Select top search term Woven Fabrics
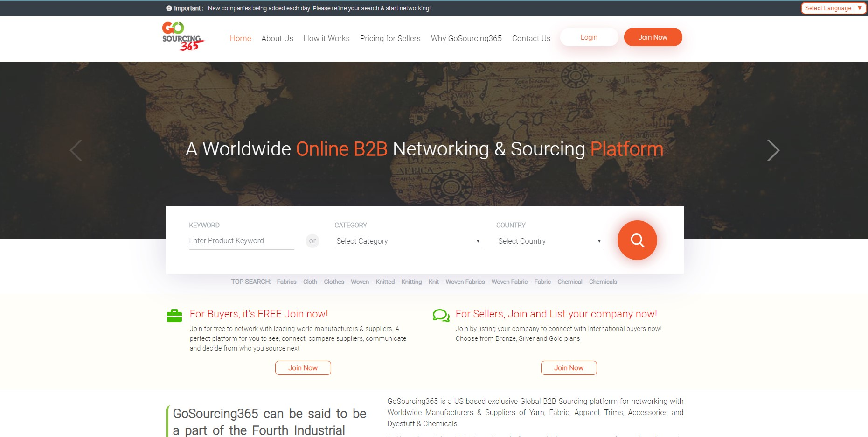Viewport: 868px width, 437px height. [465, 282]
